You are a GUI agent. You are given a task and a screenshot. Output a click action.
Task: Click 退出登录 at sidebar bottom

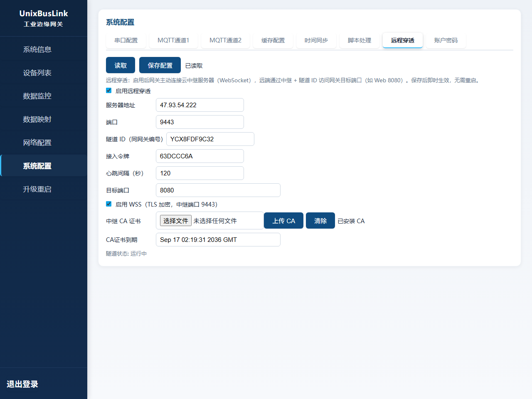(x=22, y=384)
